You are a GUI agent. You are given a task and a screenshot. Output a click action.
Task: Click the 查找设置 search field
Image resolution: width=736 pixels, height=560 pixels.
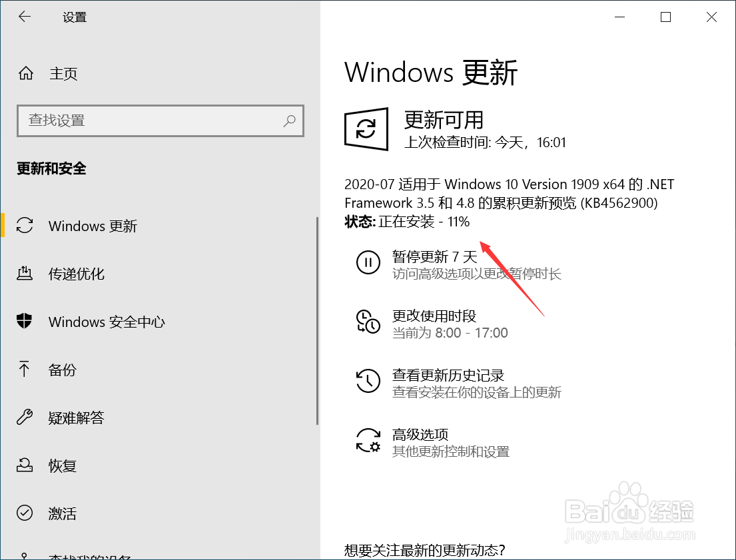click(x=161, y=121)
